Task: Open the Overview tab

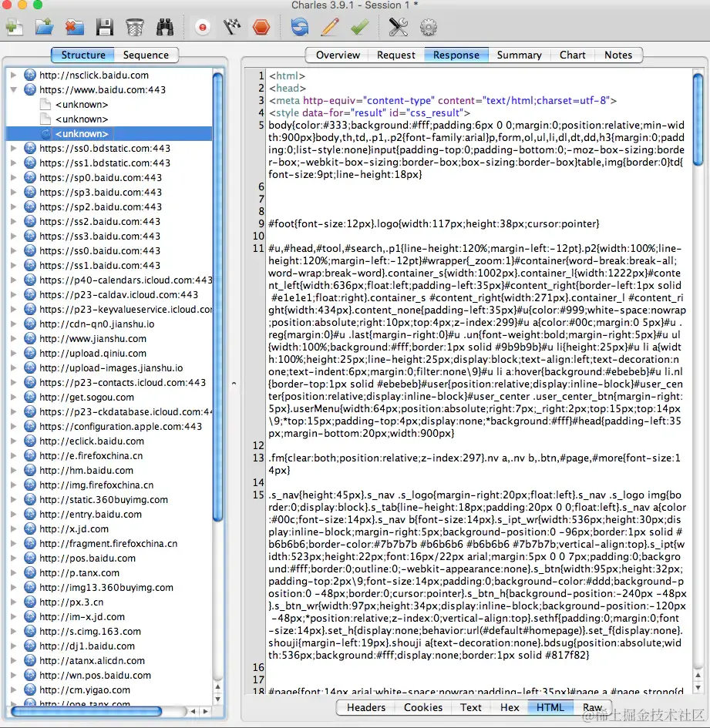Action: coord(338,55)
